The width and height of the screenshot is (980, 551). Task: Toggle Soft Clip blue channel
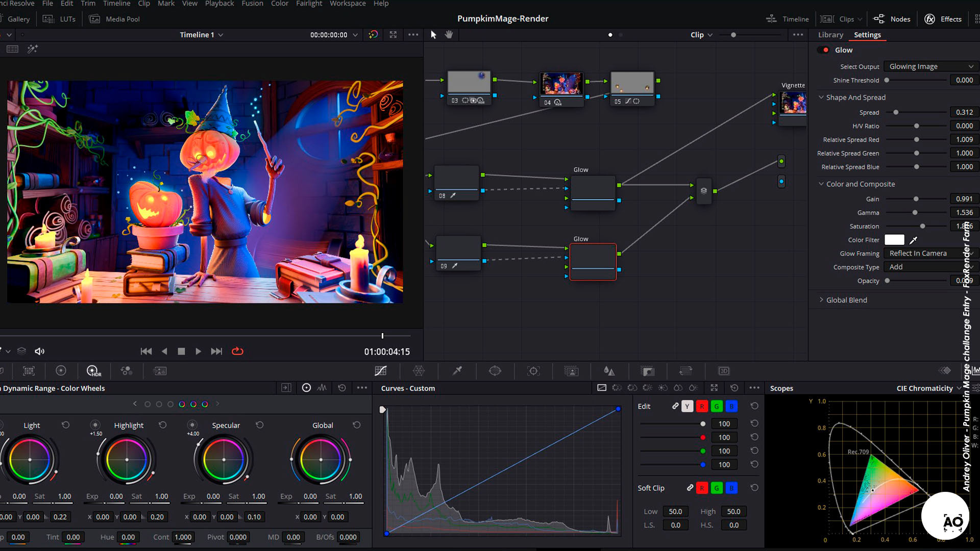(731, 488)
